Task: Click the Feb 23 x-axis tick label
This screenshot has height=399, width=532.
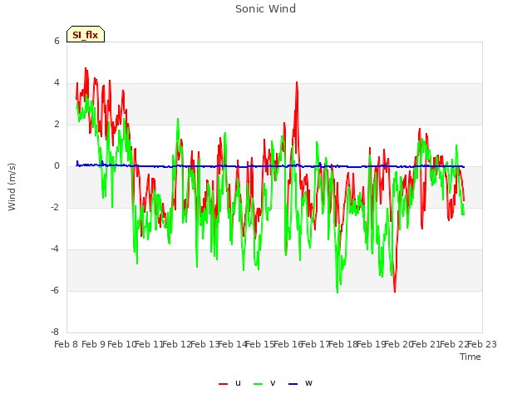Action: (482, 344)
